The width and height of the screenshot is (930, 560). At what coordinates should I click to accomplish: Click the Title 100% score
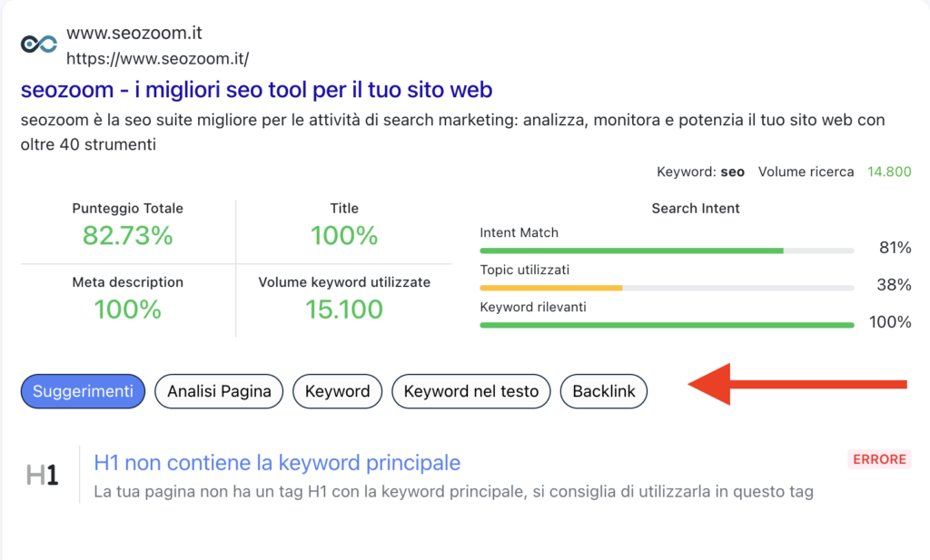click(343, 235)
